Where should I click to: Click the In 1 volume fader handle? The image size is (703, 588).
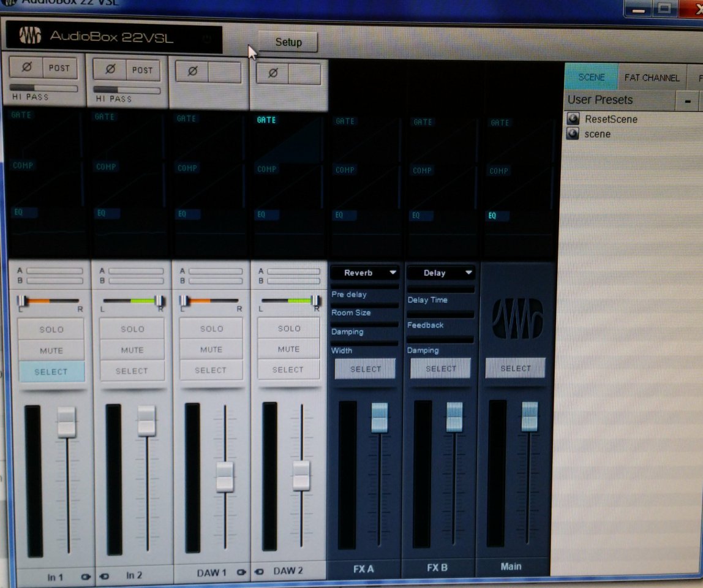click(x=67, y=422)
